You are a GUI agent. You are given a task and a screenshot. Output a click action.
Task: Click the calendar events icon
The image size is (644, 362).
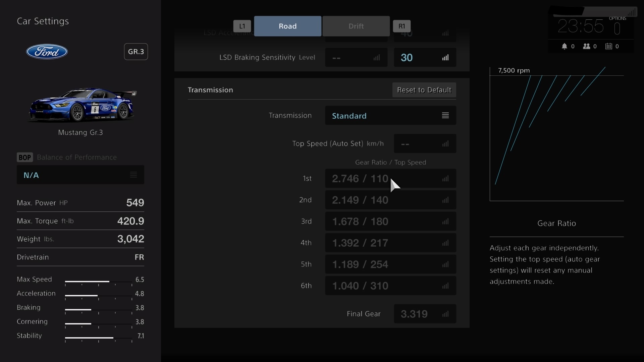(608, 46)
